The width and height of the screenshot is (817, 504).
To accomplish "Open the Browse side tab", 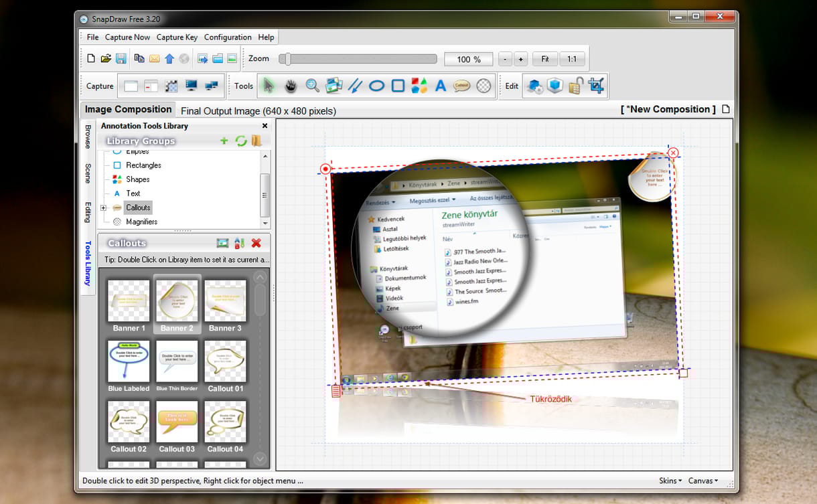I will pyautogui.click(x=88, y=136).
